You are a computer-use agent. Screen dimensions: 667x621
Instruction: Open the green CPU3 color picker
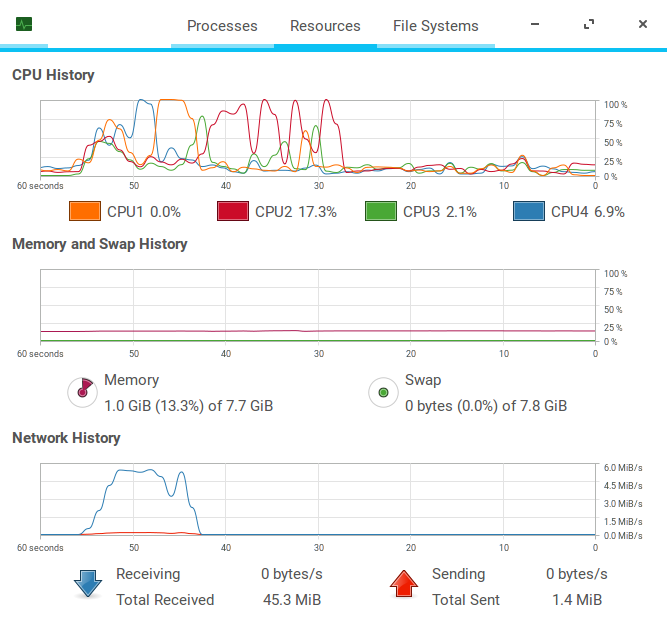tap(381, 211)
